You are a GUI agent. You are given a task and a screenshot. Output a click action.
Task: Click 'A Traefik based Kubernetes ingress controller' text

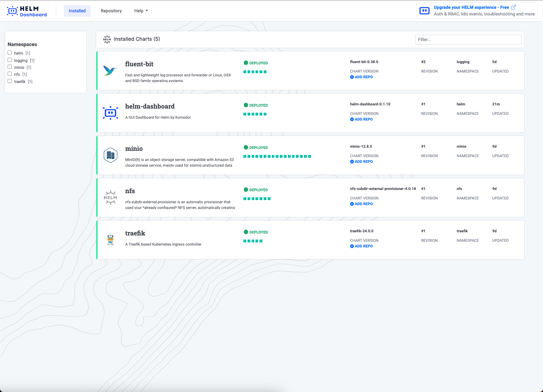(x=163, y=244)
